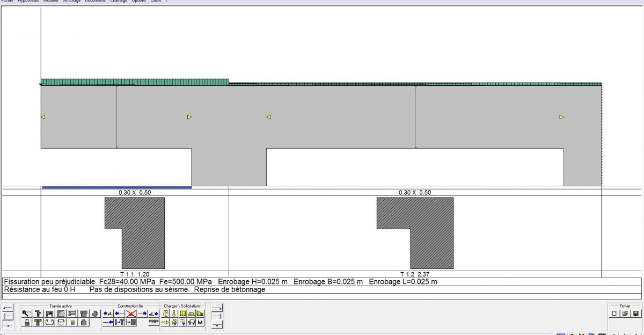Screen dimensions: 644x335
Task: Click the curved arrow with blue support icon
Action: [x=174, y=323]
